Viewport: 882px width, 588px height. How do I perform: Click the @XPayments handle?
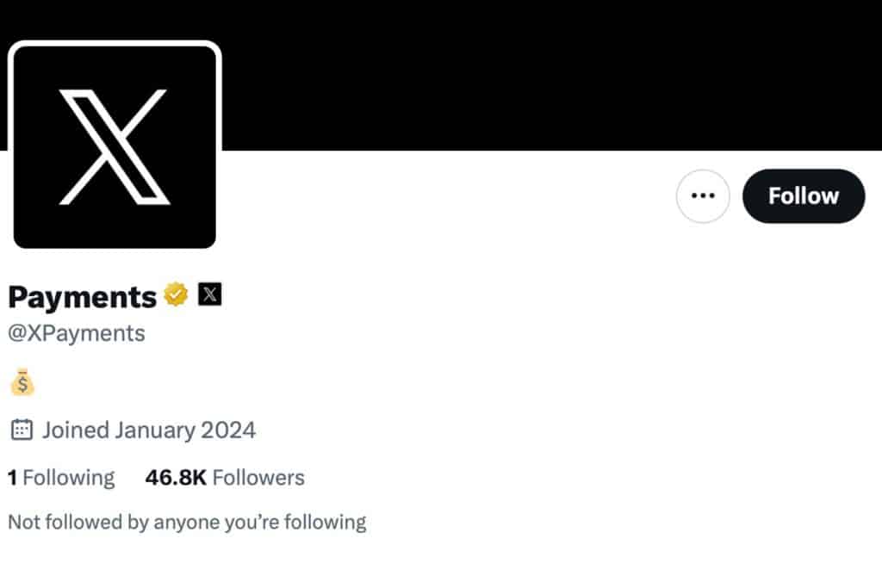[x=77, y=333]
